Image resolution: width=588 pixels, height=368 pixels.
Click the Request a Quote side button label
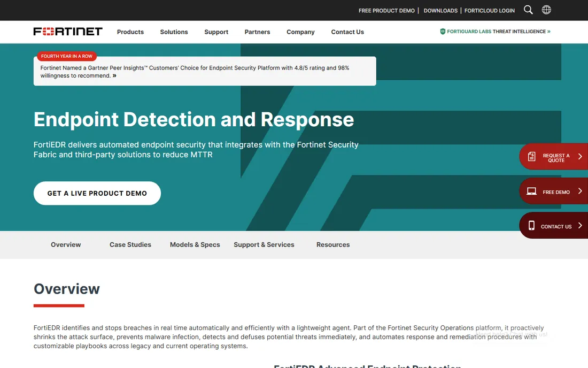click(556, 158)
